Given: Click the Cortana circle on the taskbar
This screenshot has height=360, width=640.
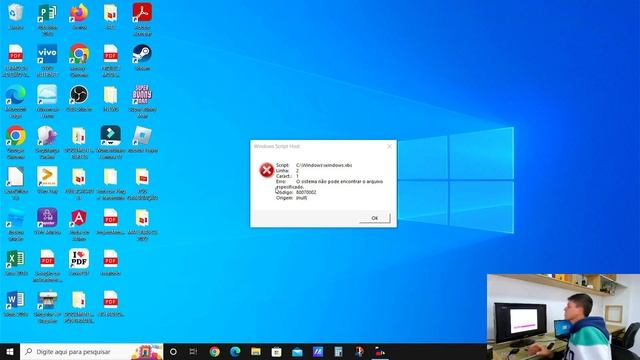Looking at the screenshot, I should (x=173, y=351).
